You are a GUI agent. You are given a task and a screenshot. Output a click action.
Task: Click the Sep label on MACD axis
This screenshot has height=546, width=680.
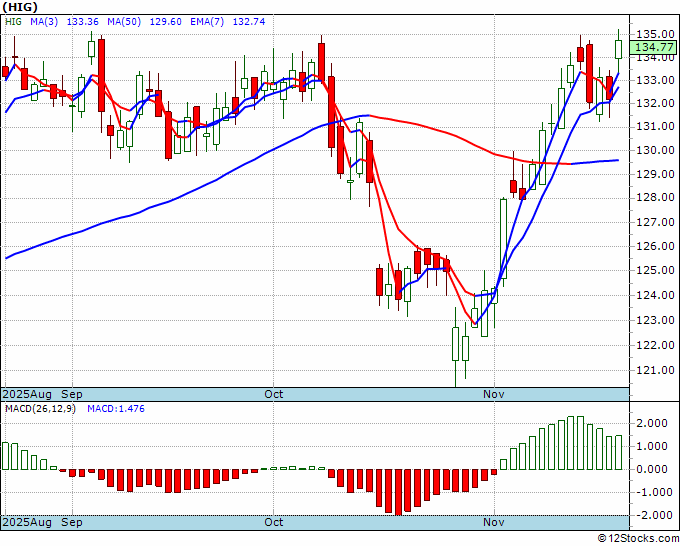(72, 522)
